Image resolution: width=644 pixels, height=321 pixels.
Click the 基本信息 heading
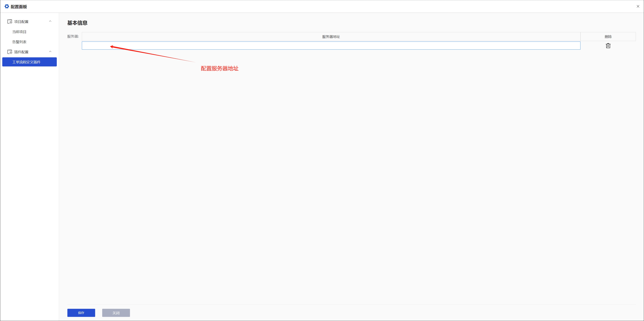(x=77, y=23)
